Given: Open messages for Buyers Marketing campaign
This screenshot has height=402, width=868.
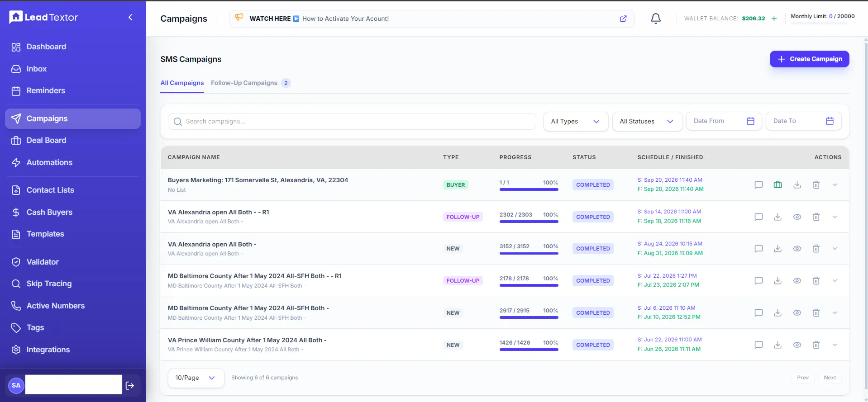Looking at the screenshot, I should click(x=758, y=185).
